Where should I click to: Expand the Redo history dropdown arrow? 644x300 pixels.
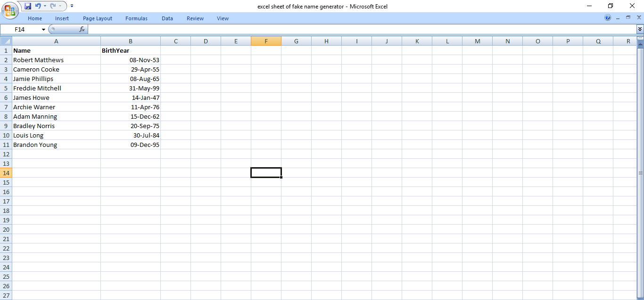pyautogui.click(x=60, y=6)
